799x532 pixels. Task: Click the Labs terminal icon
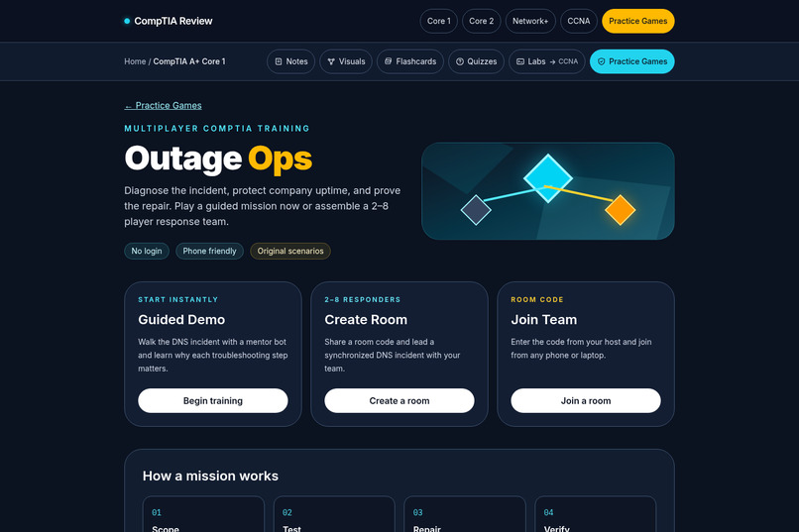[x=520, y=61]
